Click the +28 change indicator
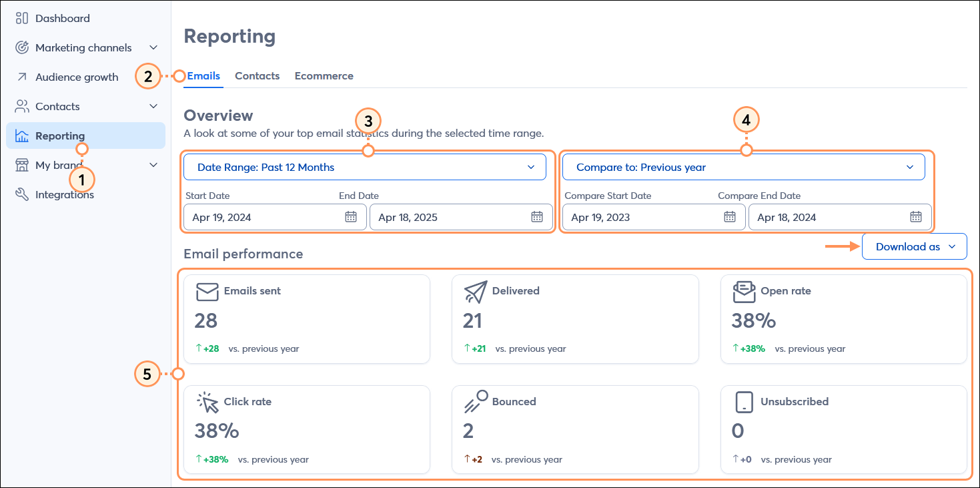 pos(207,348)
